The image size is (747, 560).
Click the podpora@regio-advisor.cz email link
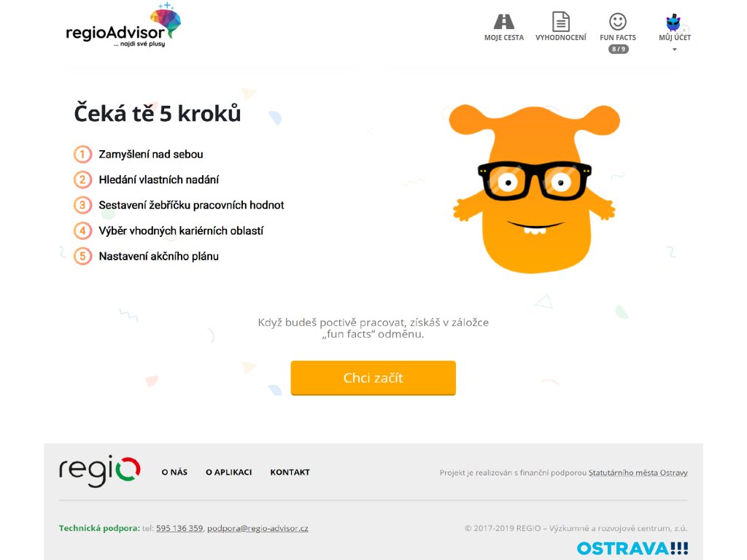click(x=258, y=528)
